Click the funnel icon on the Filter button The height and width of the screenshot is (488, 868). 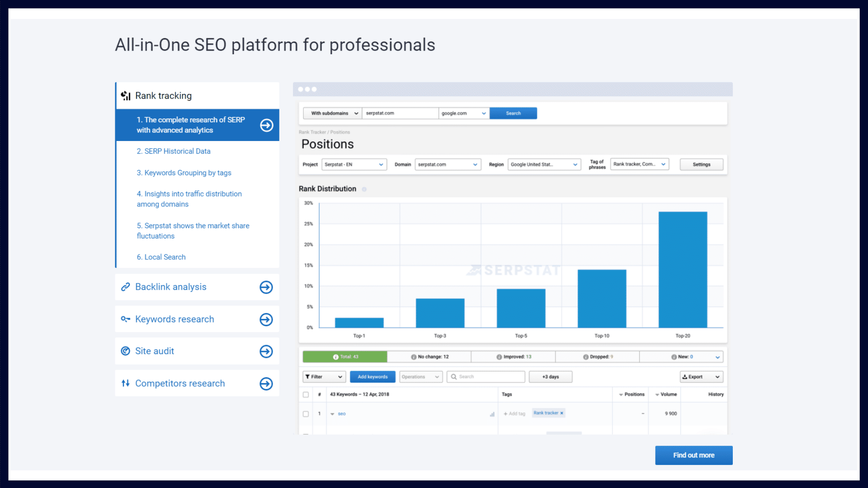tap(307, 377)
